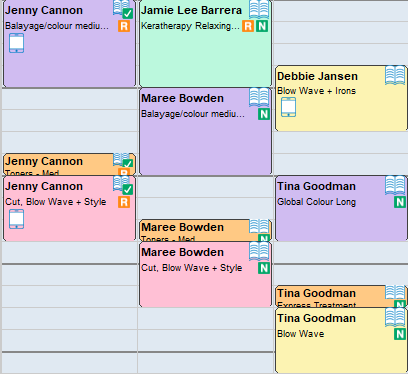The image size is (408, 374).
Task: Click the mobile icon on Jenny Cannon's Cut, Blow Wave booking
Action: (16, 219)
